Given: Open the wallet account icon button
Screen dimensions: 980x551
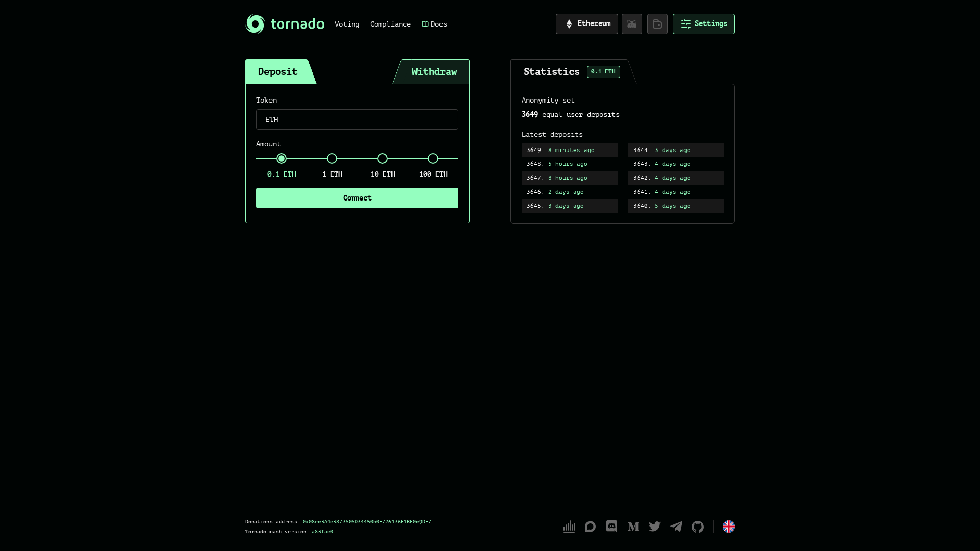Looking at the screenshot, I should point(657,24).
